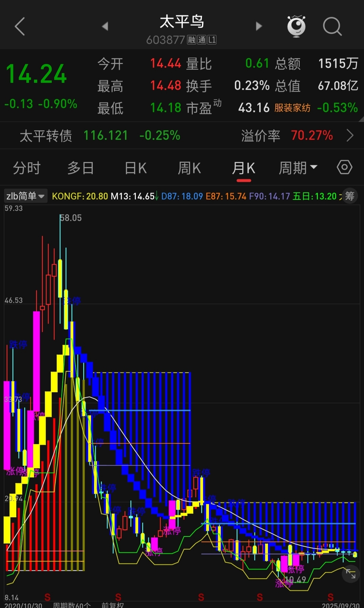Tap the 最低 14.18 value
Viewport: 364px width, 608px height.
coord(165,108)
